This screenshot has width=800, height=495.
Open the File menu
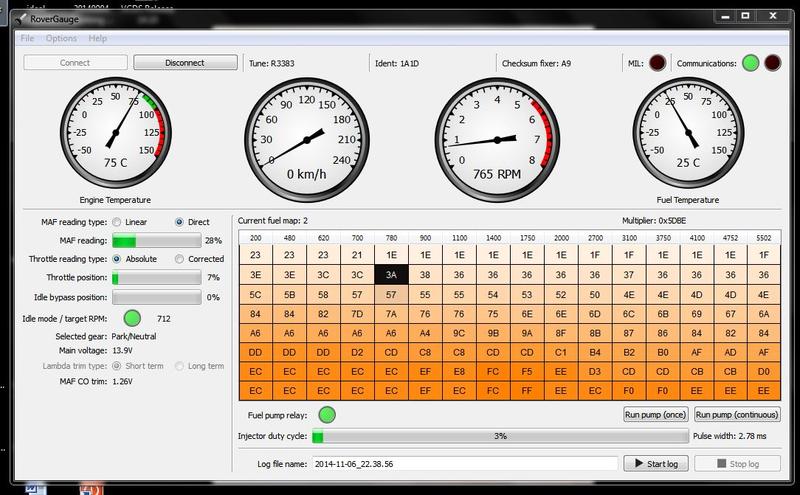pyautogui.click(x=26, y=38)
